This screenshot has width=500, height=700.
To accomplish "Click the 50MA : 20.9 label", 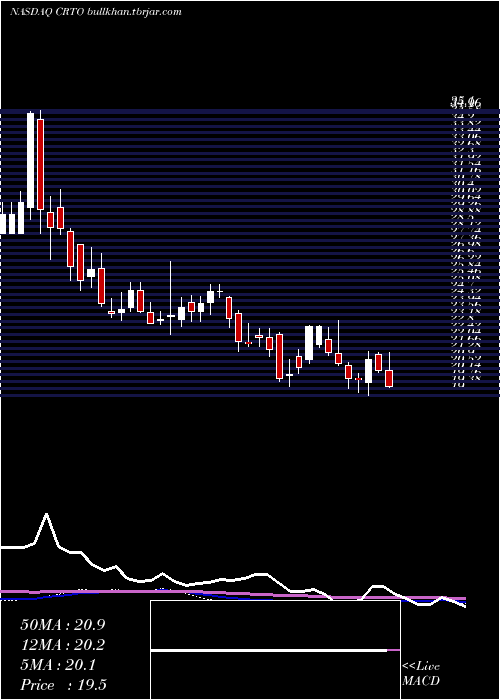I will (63, 625).
